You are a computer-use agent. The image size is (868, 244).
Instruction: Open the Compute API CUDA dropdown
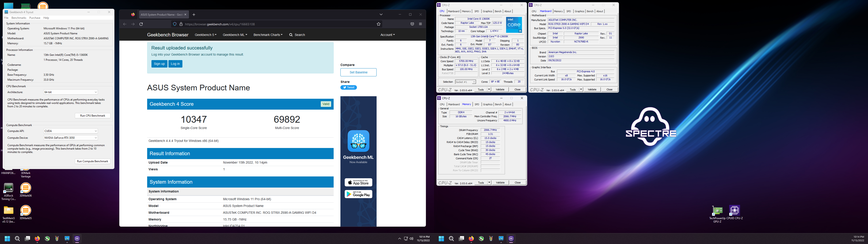(71, 131)
